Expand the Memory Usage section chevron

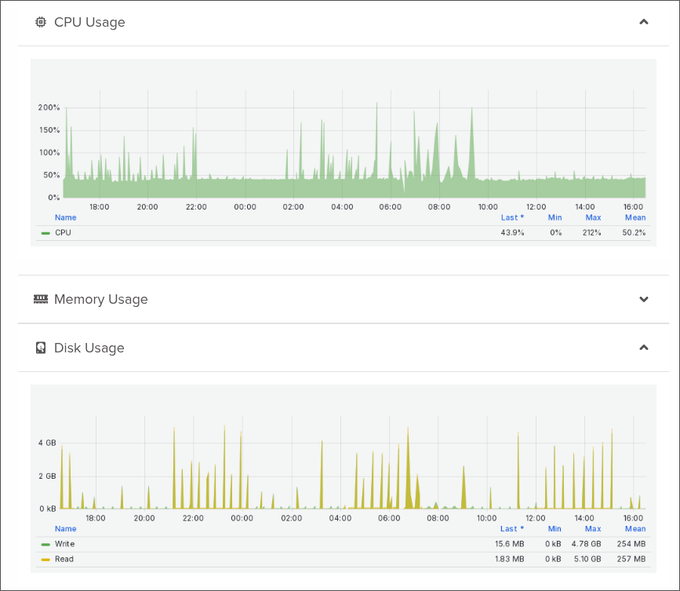pos(644,299)
